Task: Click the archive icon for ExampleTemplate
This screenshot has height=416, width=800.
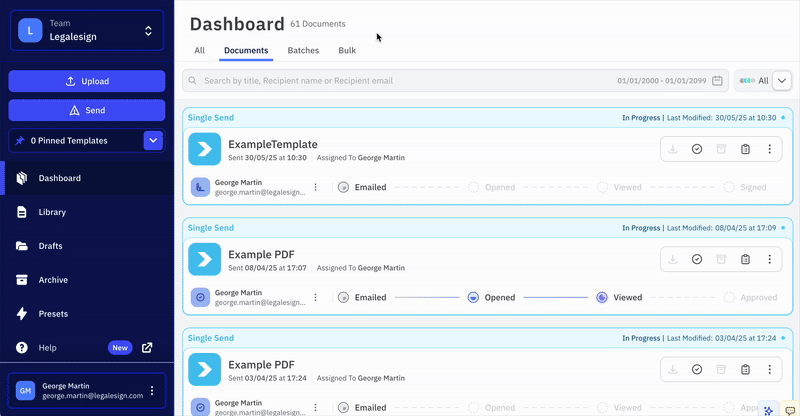Action: pos(721,149)
